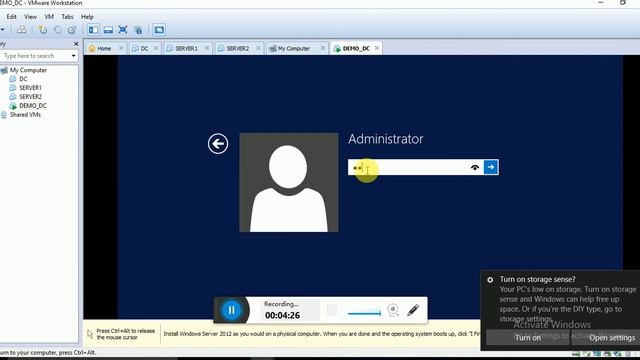The height and width of the screenshot is (360, 640).
Task: Close the Home tab
Action: pyautogui.click(x=121, y=48)
